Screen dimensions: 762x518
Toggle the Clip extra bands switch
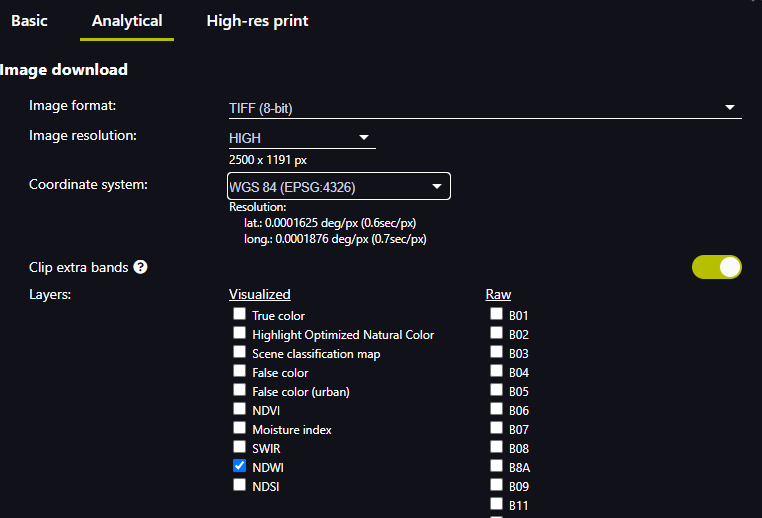point(716,267)
